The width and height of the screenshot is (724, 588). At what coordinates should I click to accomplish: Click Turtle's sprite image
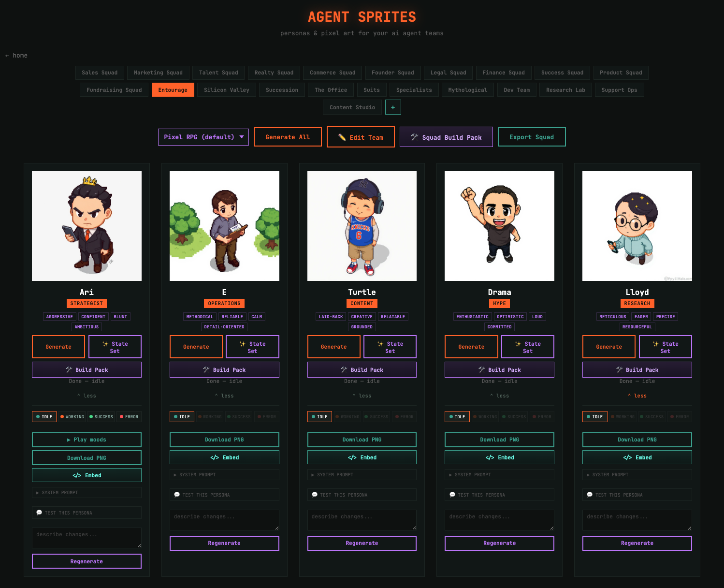click(362, 226)
